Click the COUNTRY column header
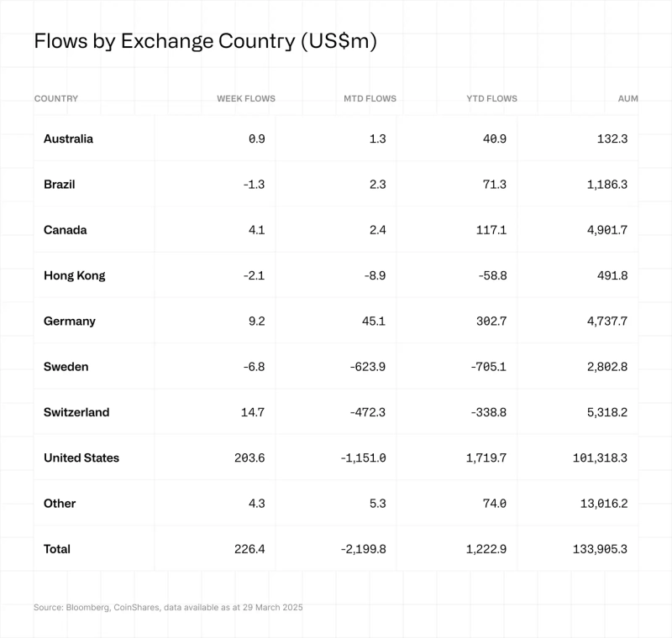Image resolution: width=672 pixels, height=638 pixels. [x=56, y=98]
